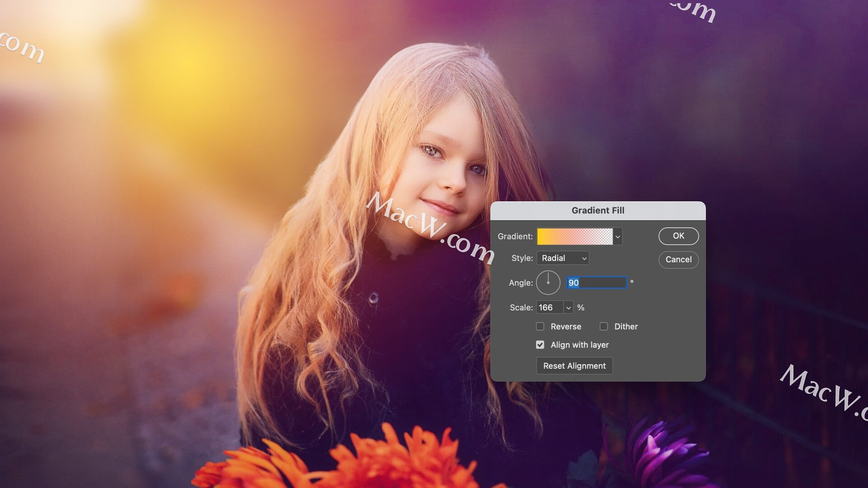The image size is (868, 488).
Task: Open the Scale percentage dropdown arrow
Action: pyautogui.click(x=568, y=308)
